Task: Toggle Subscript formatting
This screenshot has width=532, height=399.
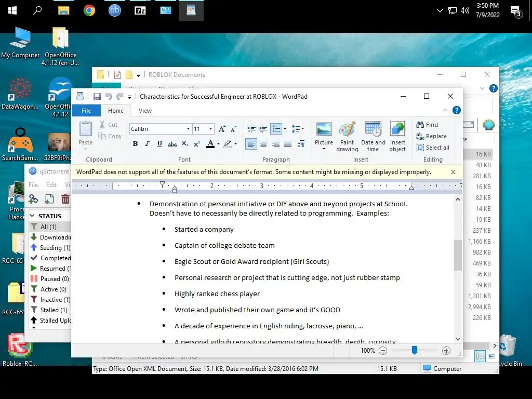Action: 184,143
